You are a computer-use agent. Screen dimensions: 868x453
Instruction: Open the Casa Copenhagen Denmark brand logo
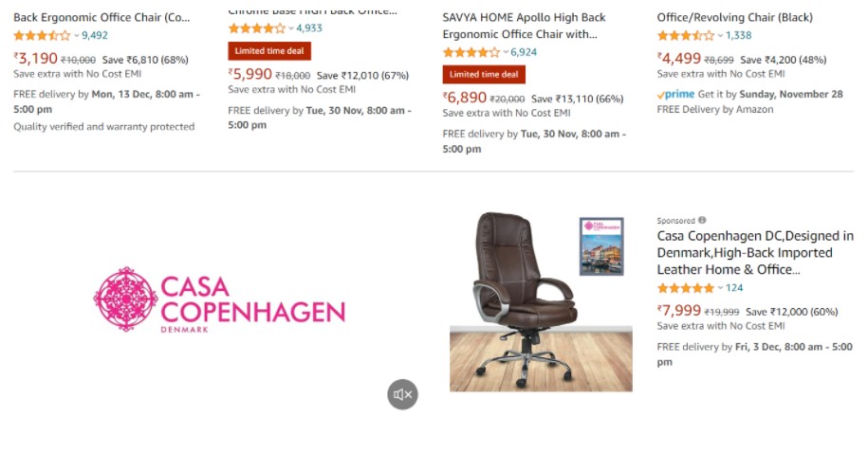(x=219, y=299)
